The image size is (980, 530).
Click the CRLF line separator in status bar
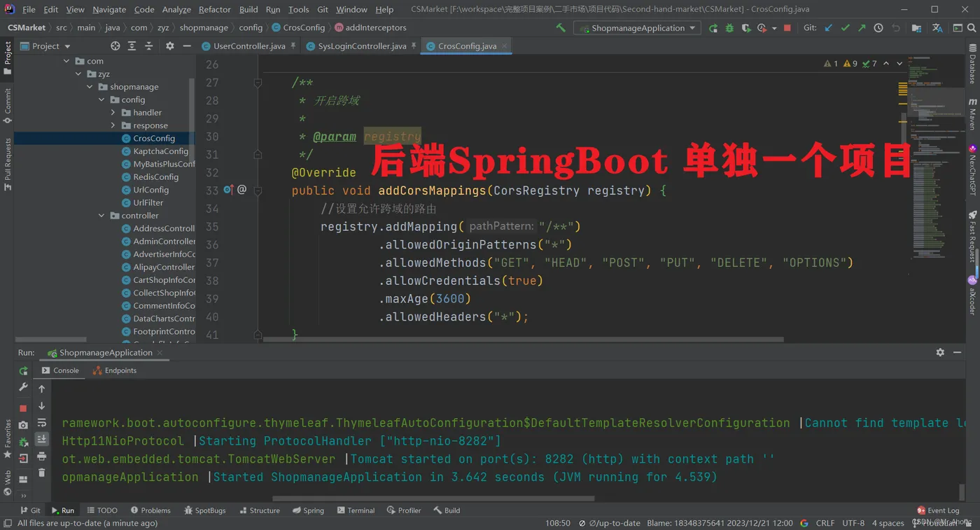(825, 523)
